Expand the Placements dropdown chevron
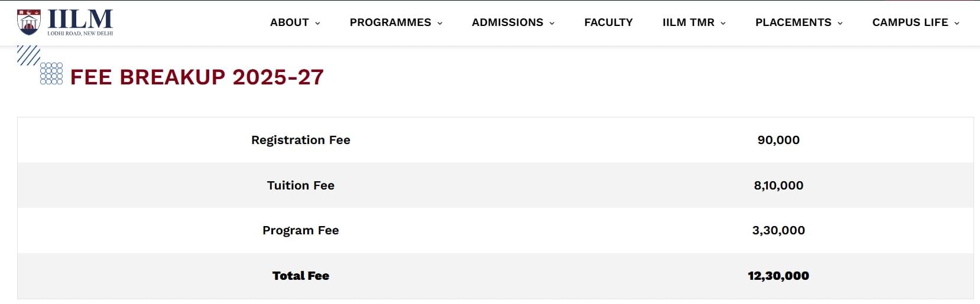The width and height of the screenshot is (980, 304). pos(840,23)
